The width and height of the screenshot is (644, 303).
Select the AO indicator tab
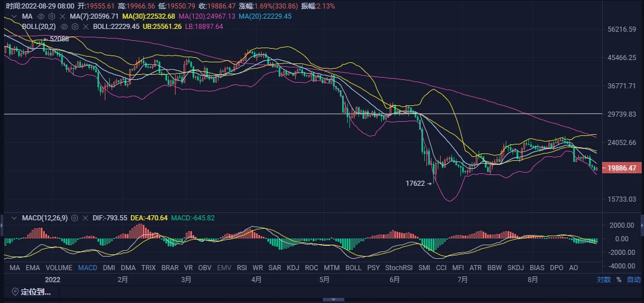[573, 268]
